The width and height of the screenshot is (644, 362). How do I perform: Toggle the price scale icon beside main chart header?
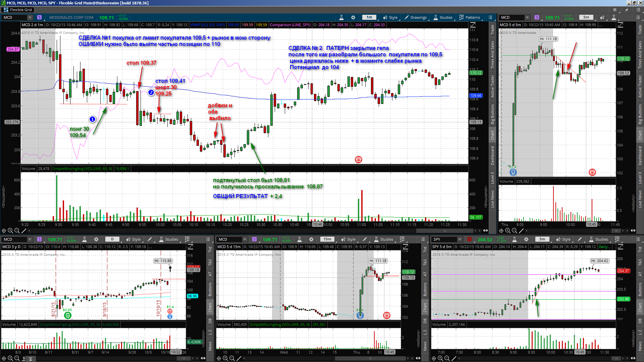point(473,25)
